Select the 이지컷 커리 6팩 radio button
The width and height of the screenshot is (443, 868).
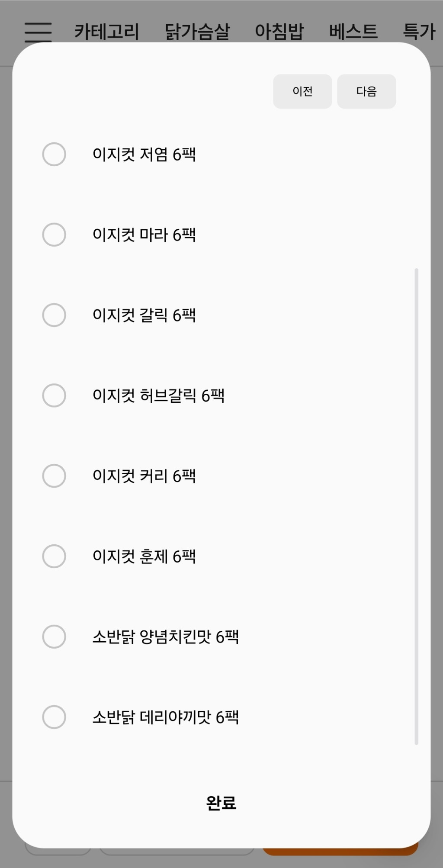[54, 476]
